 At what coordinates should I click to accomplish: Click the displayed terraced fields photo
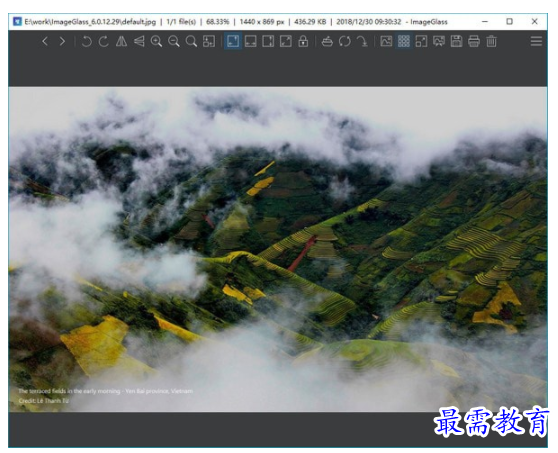coord(278,249)
